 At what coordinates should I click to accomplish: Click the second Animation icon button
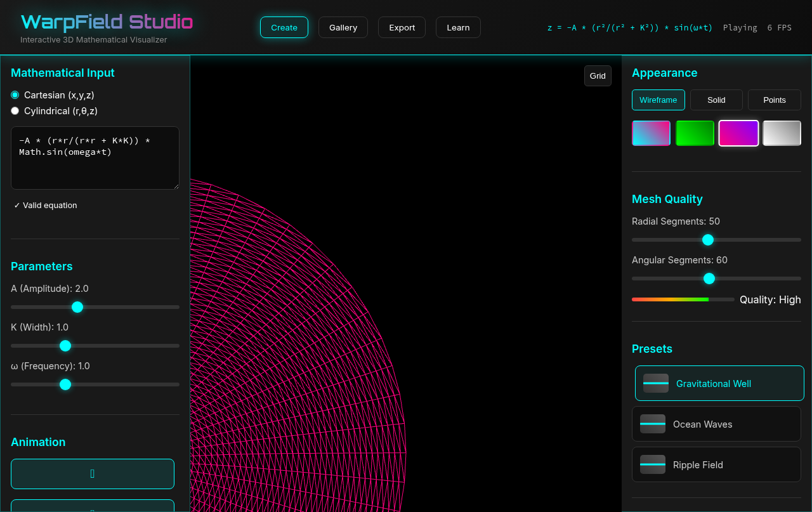click(x=93, y=508)
